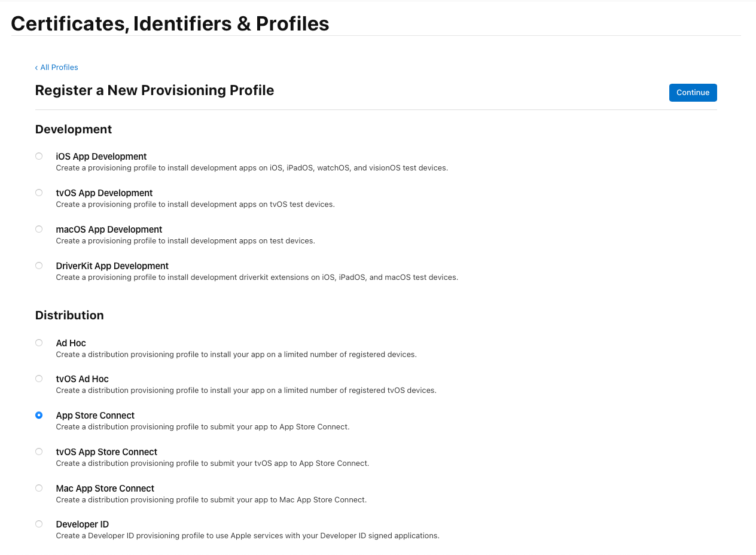The height and width of the screenshot is (555, 756).
Task: Select the Developer ID profile option
Action: 38,523
